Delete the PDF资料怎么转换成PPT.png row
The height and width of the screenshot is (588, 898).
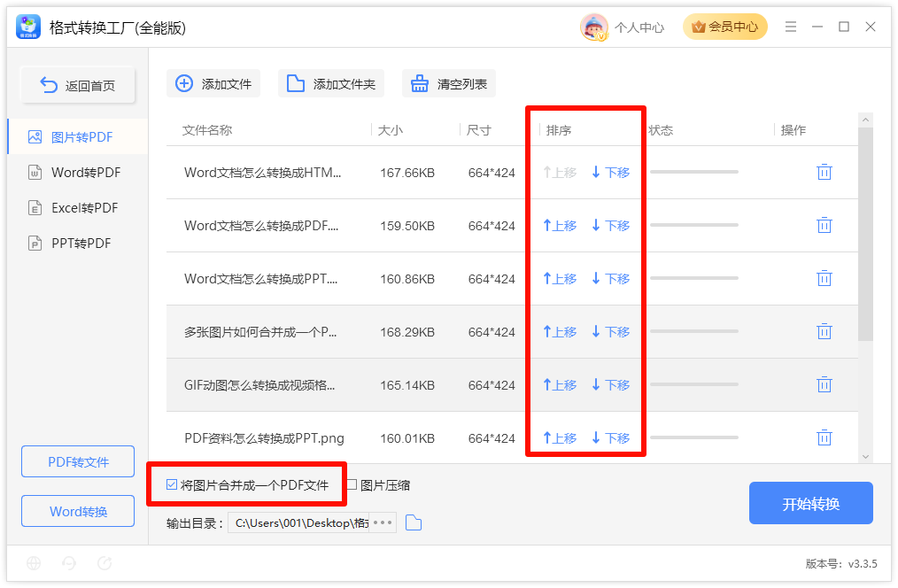tap(824, 438)
